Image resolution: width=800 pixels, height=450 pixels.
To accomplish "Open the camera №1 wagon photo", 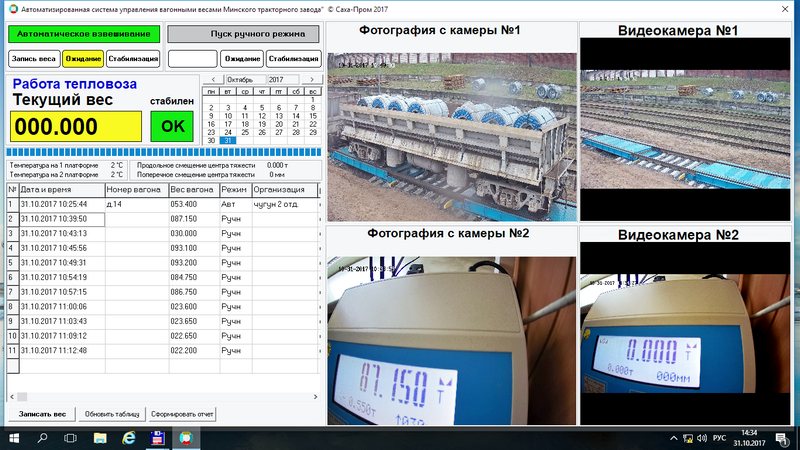I will pos(452,137).
